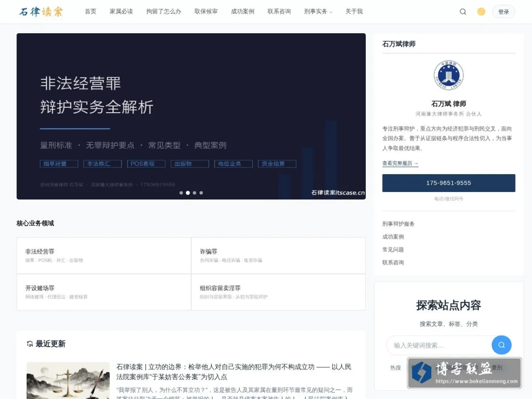532x399 pixels.
Task: Open 联系咨询 sidebar link
Action: click(x=393, y=262)
